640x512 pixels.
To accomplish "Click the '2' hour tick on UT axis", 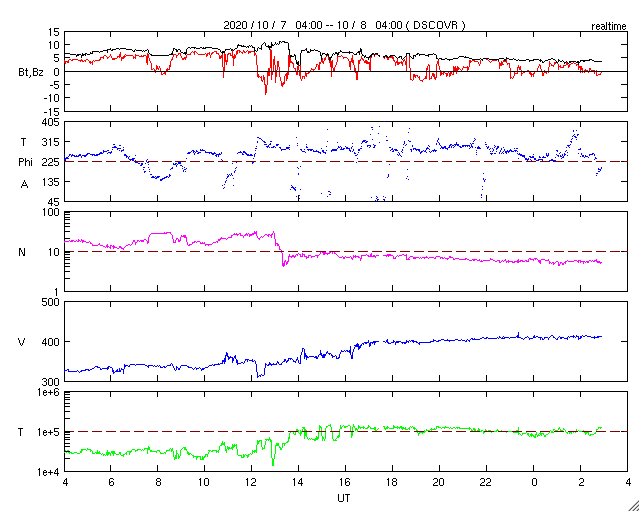I will (x=580, y=483).
